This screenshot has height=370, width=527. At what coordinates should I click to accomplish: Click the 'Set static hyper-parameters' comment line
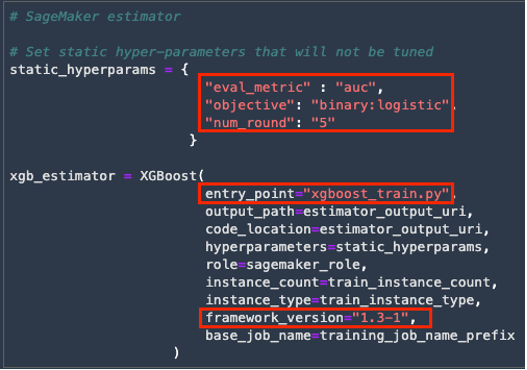(221, 52)
